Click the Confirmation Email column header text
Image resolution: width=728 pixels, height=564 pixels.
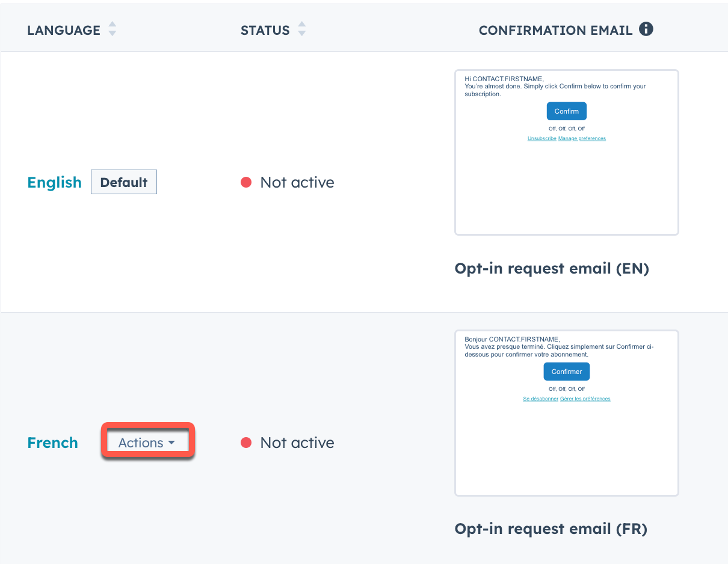click(555, 30)
